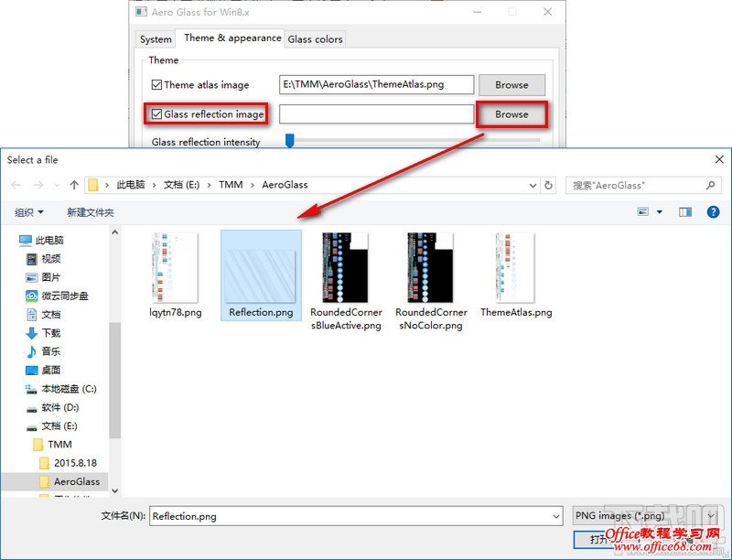Screen dimensions: 732x560
Task: Navigate up one folder level
Action: pyautogui.click(x=74, y=185)
